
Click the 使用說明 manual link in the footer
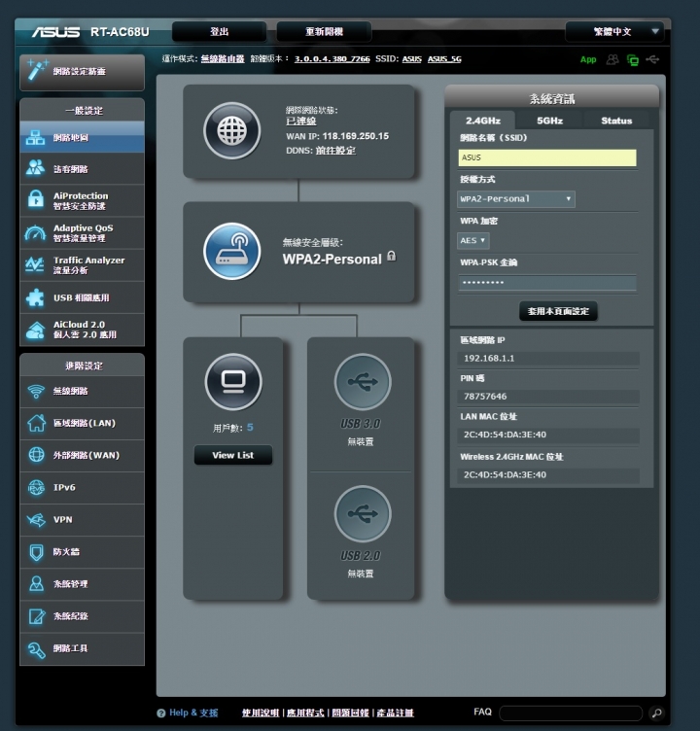click(x=261, y=713)
